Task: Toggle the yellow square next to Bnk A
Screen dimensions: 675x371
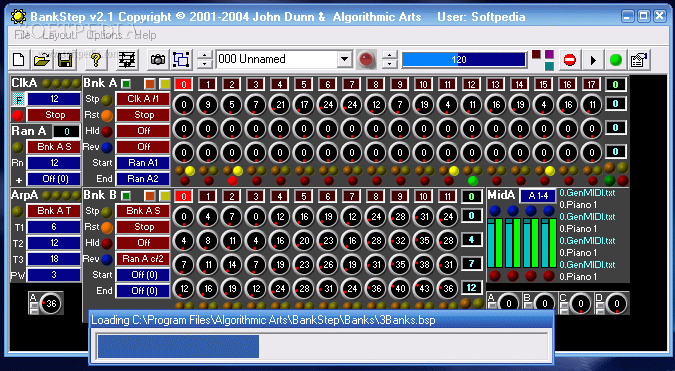Action: coord(164,84)
